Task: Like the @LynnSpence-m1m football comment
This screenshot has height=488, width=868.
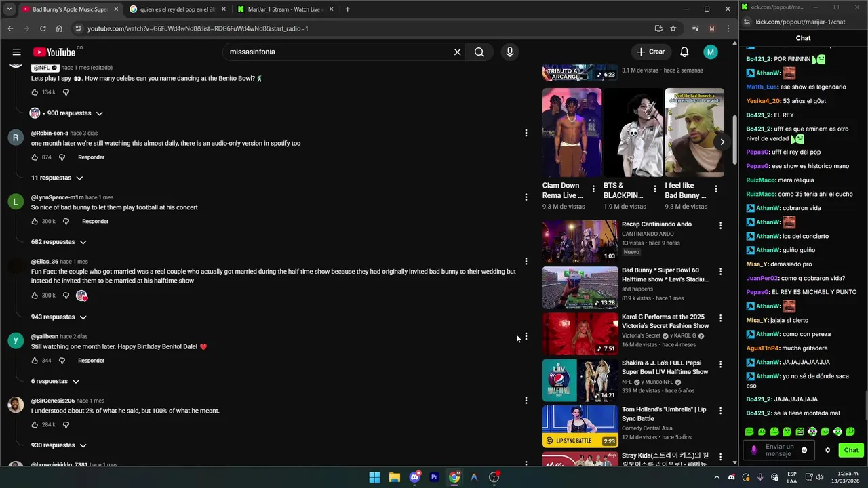Action: (x=35, y=222)
